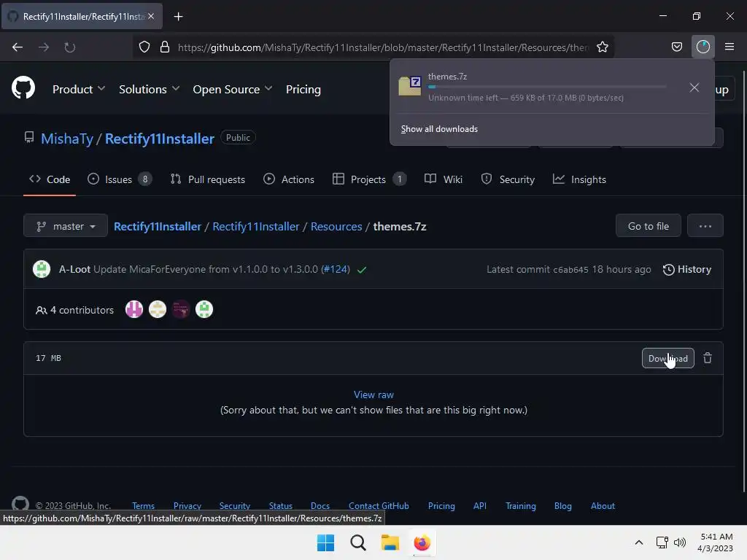Click the A-Loot avatar next to commit message
This screenshot has width=747, height=560.
(42, 269)
